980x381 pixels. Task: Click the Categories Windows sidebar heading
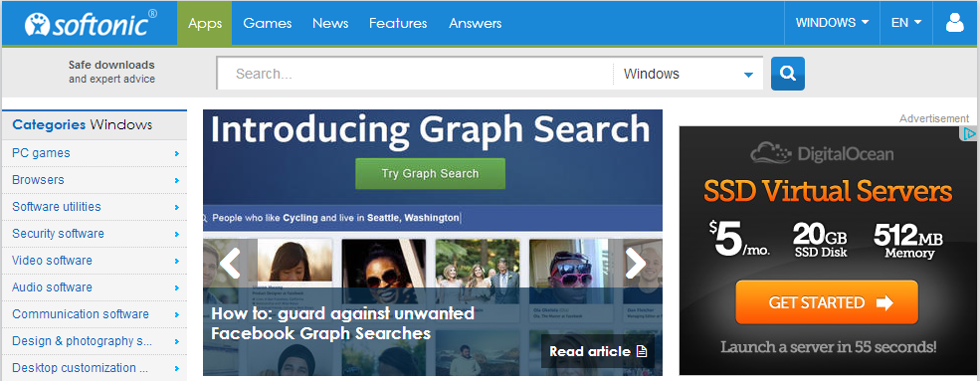click(x=83, y=125)
